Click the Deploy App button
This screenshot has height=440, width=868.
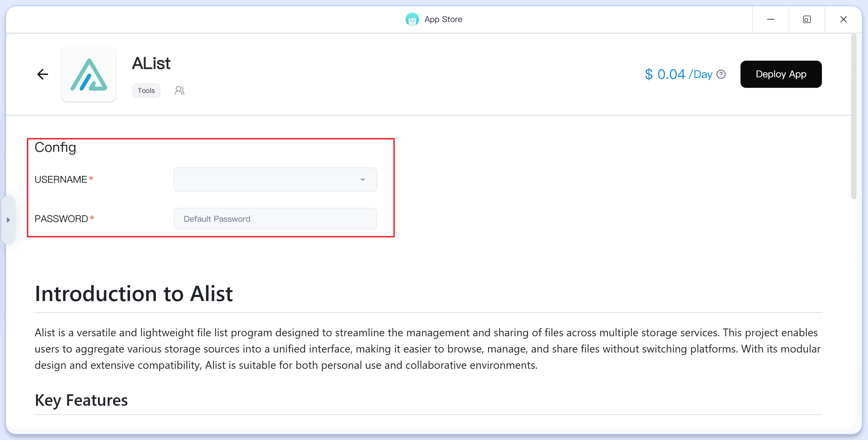pyautogui.click(x=781, y=74)
